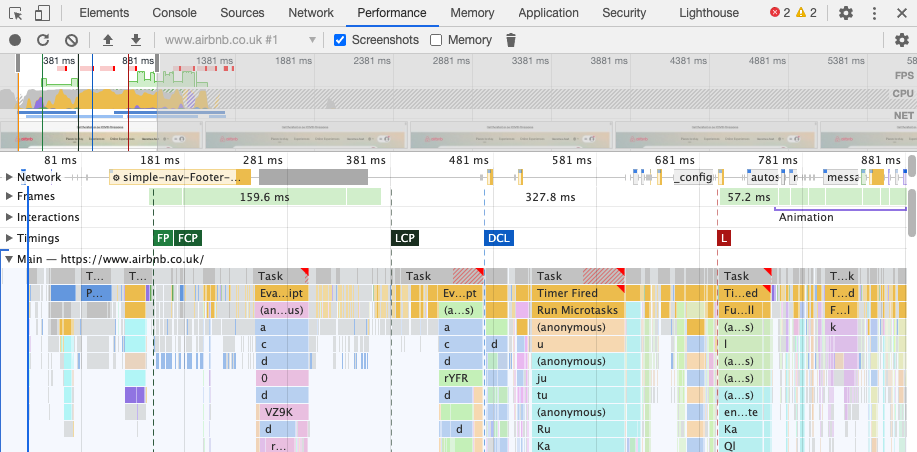Select the Animation interaction bar

[x=840, y=209]
